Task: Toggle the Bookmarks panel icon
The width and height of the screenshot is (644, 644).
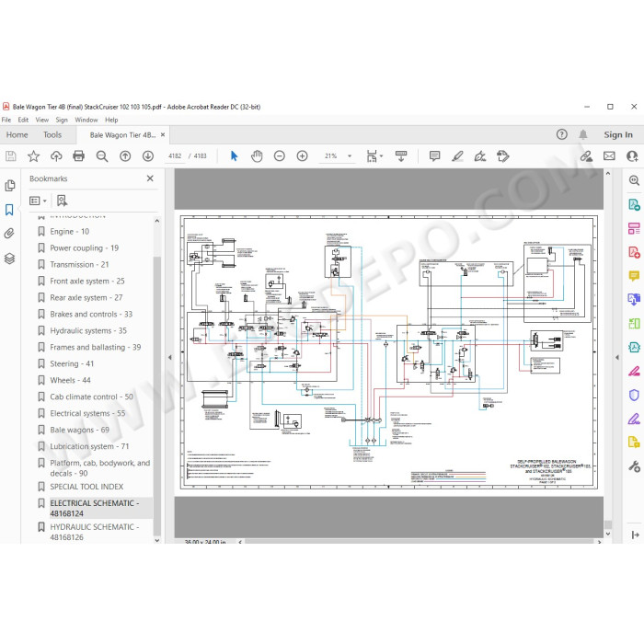Action: [x=9, y=210]
